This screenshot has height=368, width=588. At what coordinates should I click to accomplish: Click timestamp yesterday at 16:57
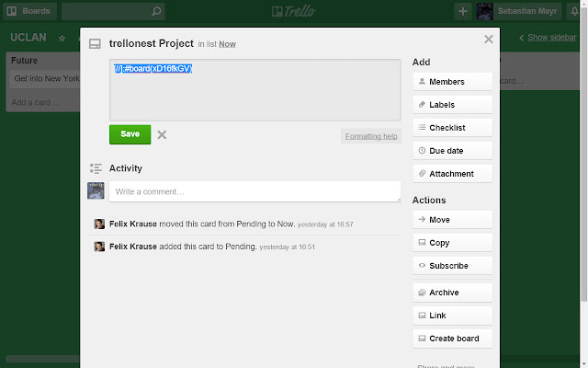[325, 224]
